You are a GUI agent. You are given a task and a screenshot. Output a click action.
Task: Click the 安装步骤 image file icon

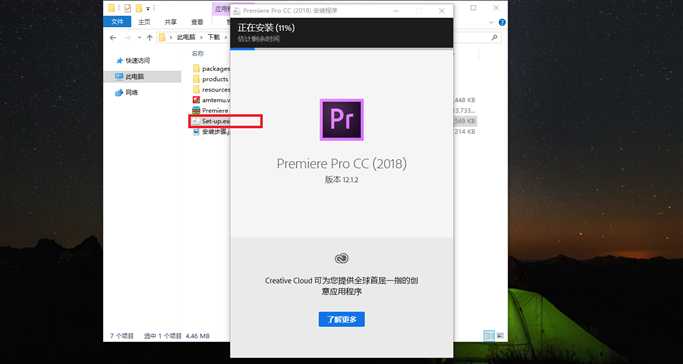196,131
